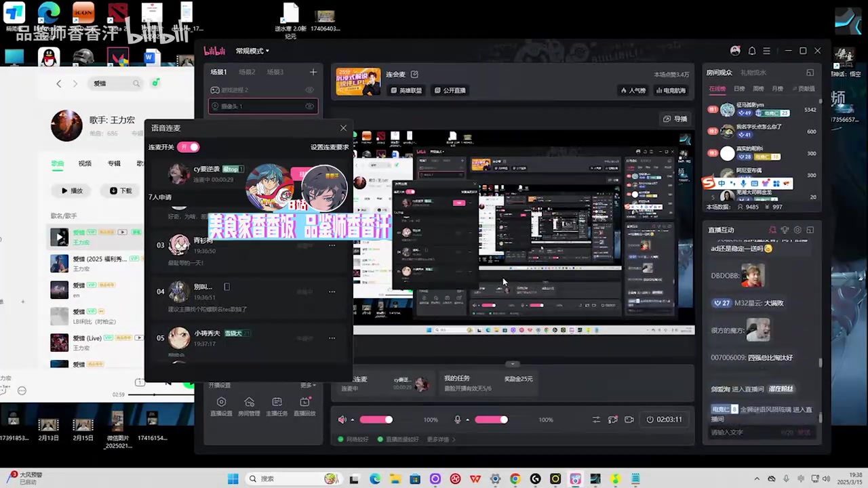This screenshot has height=488, width=868.
Task: Toggle visibility of 摄像头 1 source
Action: pyautogui.click(x=310, y=106)
